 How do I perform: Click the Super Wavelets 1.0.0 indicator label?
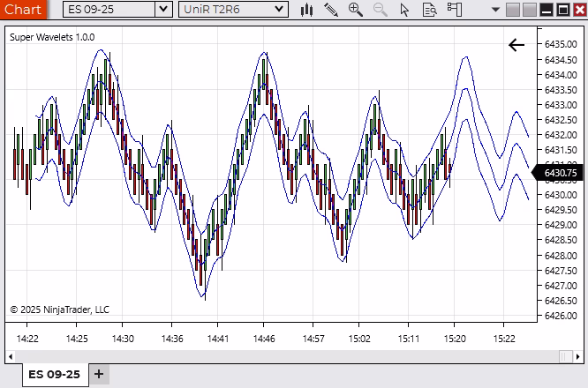click(x=52, y=37)
